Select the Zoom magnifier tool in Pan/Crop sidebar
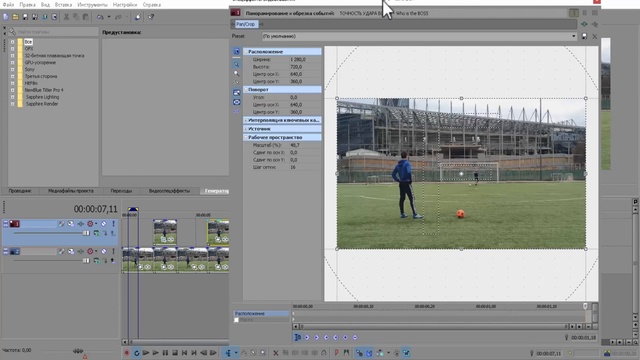 [236, 73]
